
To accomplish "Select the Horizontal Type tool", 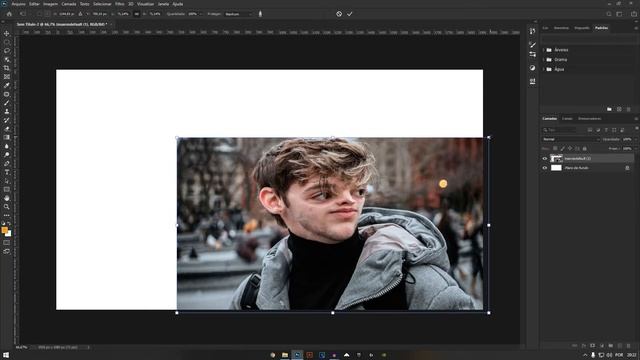I will tap(7, 172).
